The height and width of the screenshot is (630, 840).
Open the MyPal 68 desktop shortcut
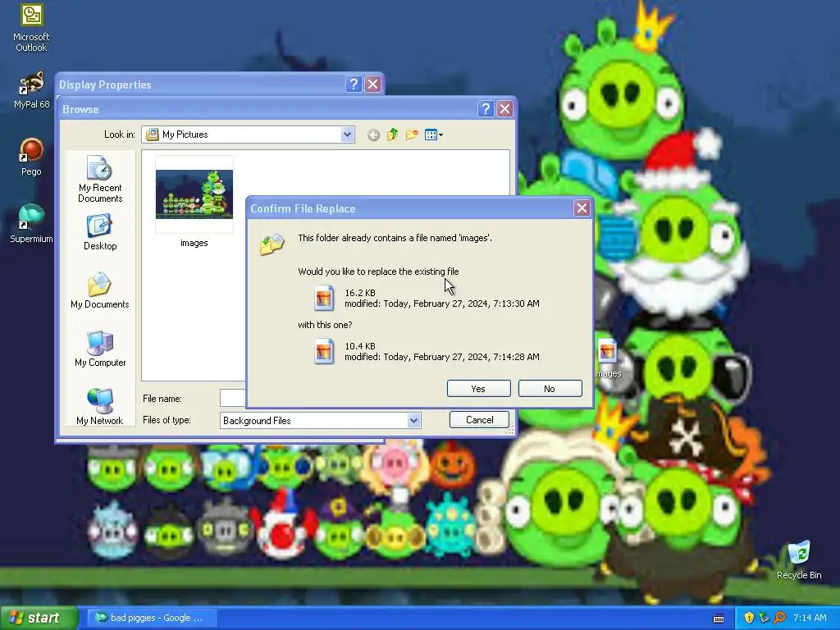click(x=31, y=90)
